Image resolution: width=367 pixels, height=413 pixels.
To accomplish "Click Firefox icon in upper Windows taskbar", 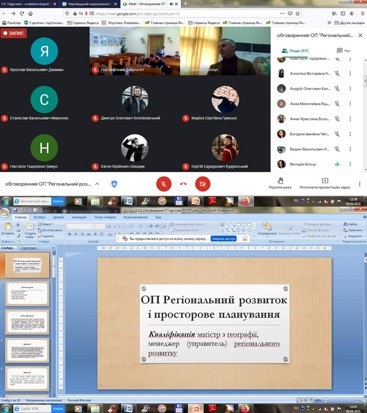I will (245, 201).
